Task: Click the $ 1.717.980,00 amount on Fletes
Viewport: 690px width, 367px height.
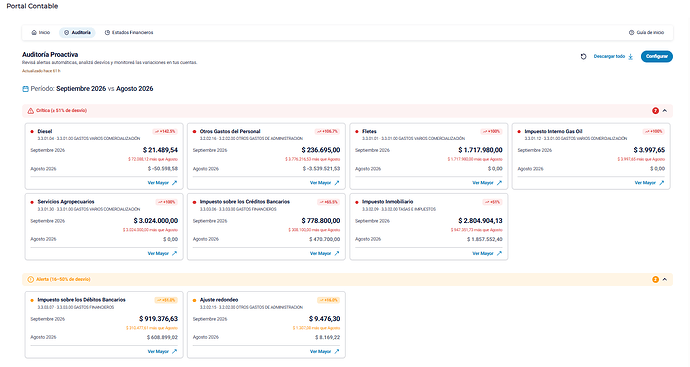Action: (480, 150)
